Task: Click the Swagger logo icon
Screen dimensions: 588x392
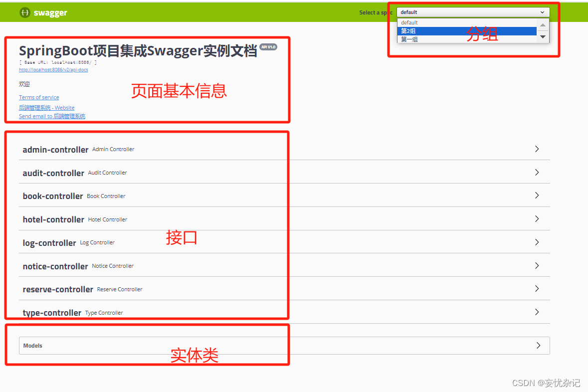Action: pos(25,12)
